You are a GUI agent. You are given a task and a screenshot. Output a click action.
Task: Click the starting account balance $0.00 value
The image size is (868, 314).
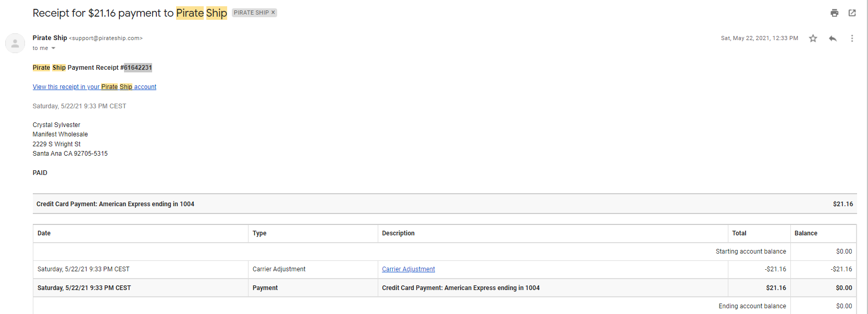click(x=844, y=252)
